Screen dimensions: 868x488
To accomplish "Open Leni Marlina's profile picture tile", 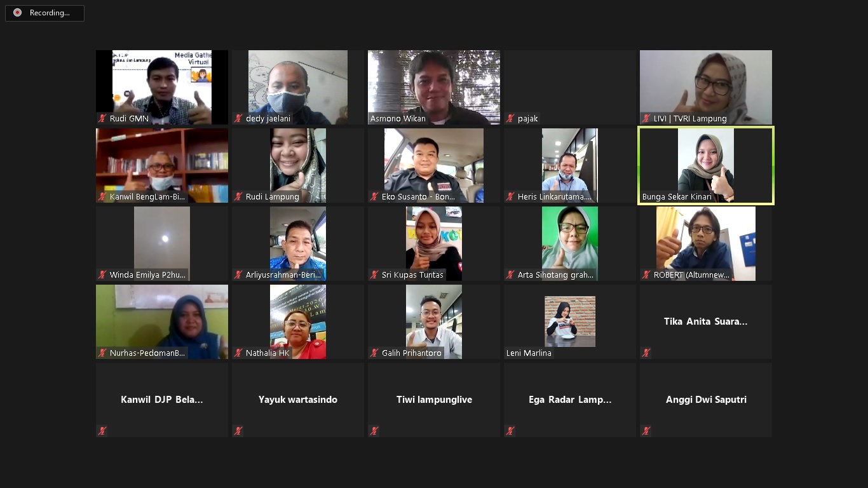I will 569,321.
